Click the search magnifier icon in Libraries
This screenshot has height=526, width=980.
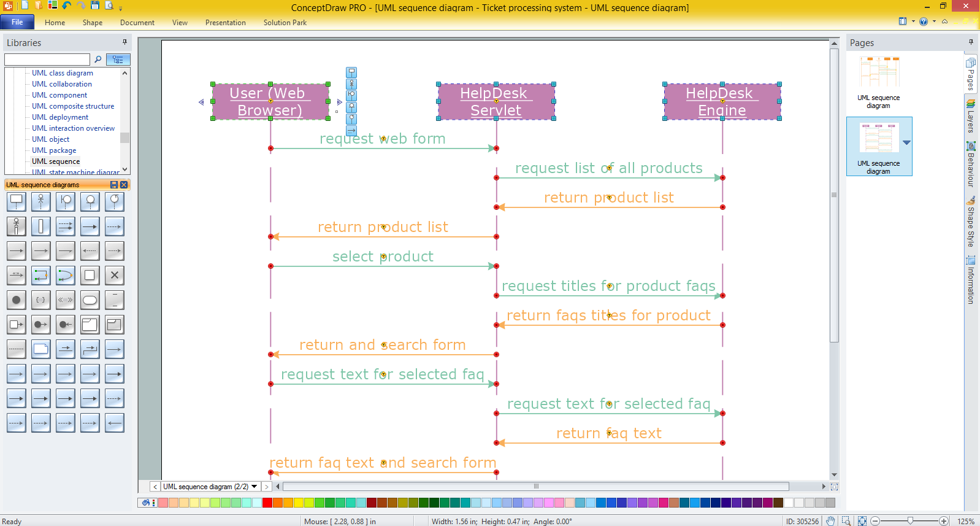98,60
